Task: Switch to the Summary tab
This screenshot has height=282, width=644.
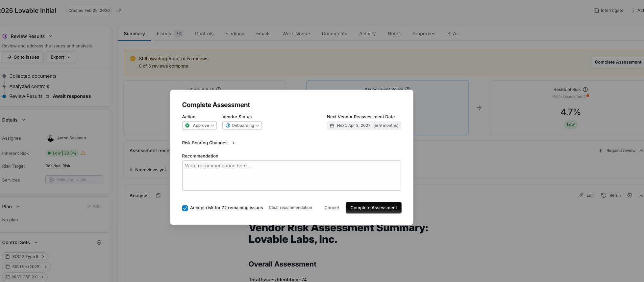Action: [134, 34]
